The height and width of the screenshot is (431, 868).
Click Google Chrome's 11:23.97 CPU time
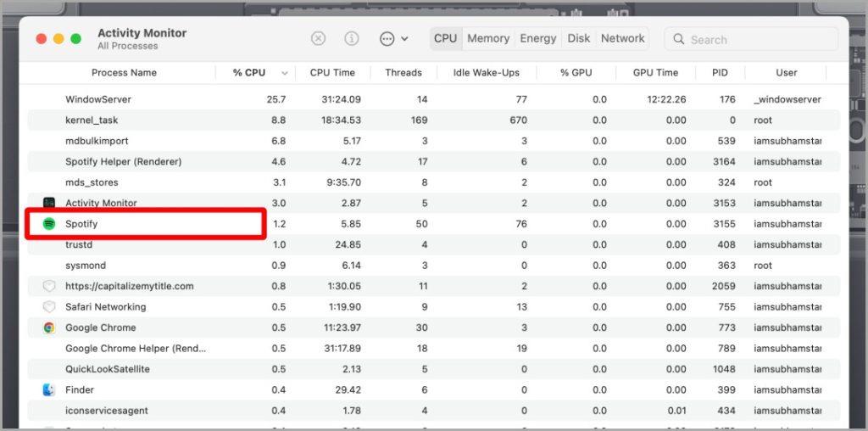pos(342,327)
